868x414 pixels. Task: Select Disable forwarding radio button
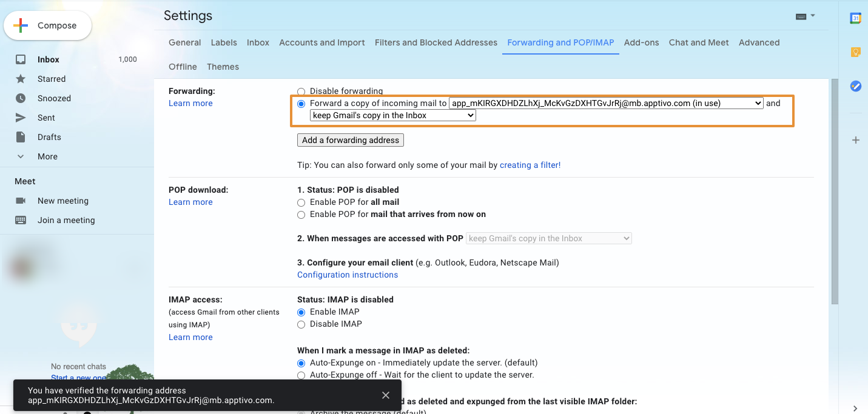[301, 92]
